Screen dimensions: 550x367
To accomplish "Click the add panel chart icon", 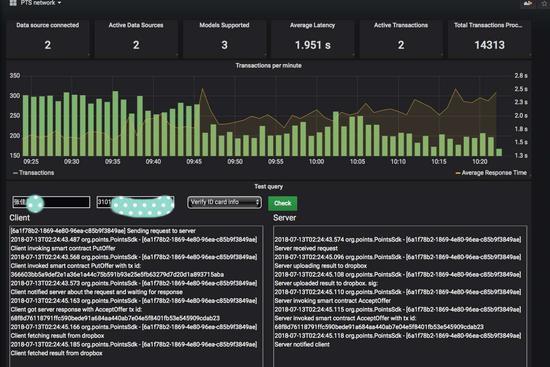I will 528,3.
